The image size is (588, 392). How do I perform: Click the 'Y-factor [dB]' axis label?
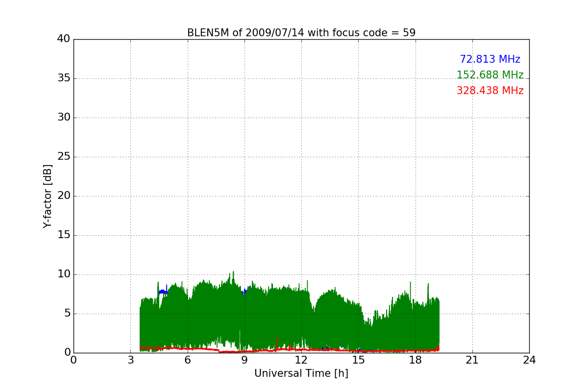(x=48, y=196)
